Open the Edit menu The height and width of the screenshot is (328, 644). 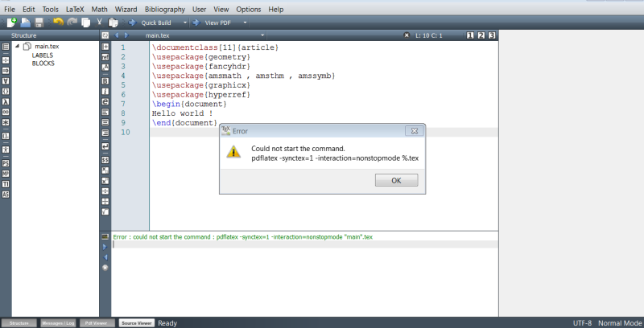pos(29,9)
